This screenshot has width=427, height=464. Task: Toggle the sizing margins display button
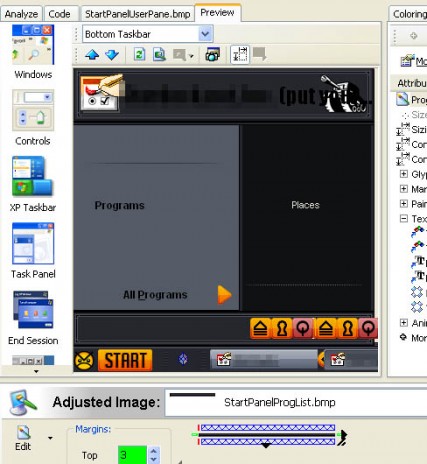[240, 54]
